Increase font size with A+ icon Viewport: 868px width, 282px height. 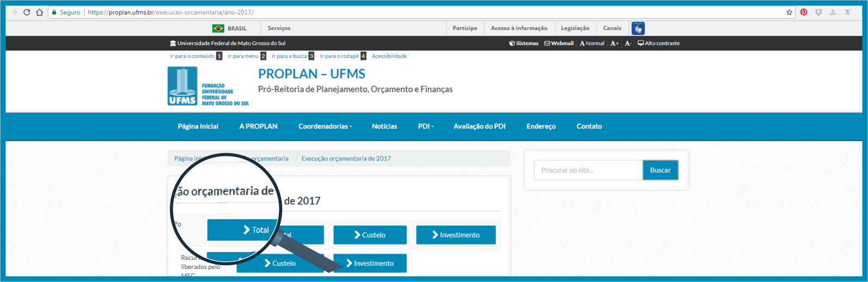pyautogui.click(x=614, y=43)
